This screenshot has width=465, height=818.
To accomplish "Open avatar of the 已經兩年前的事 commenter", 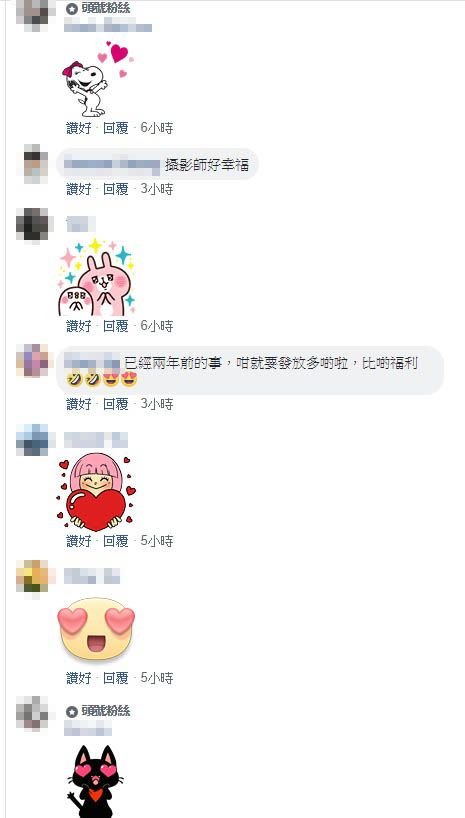I will 33,360.
